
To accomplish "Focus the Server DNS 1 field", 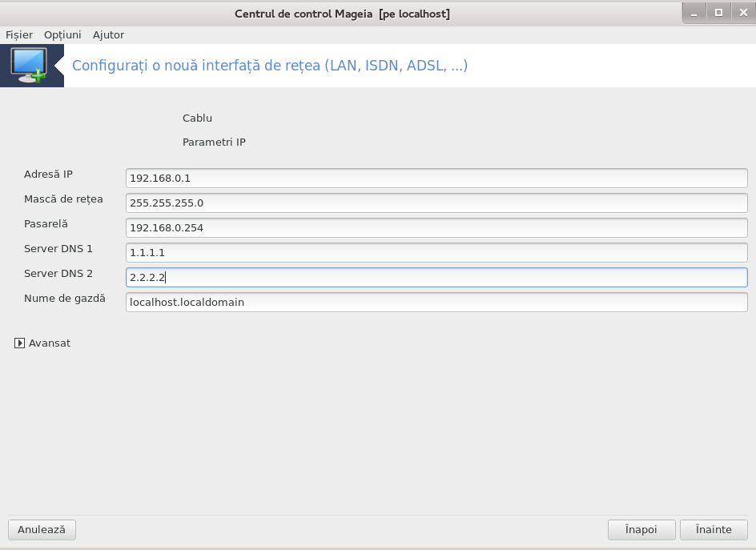I will pyautogui.click(x=436, y=253).
